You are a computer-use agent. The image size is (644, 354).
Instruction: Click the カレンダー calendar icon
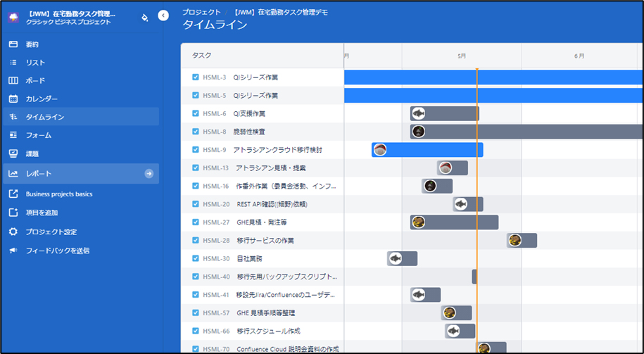(13, 99)
